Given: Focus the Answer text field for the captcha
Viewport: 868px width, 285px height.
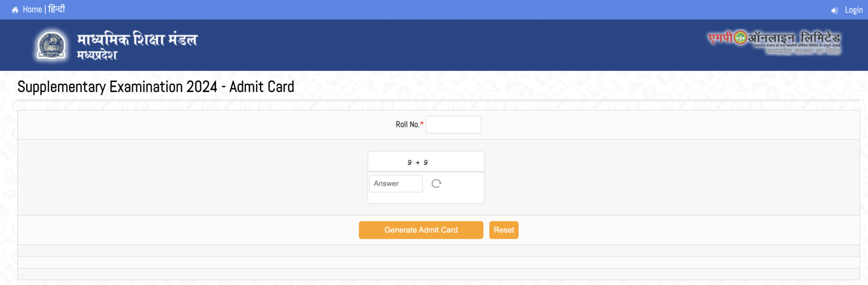Looking at the screenshot, I should 395,183.
